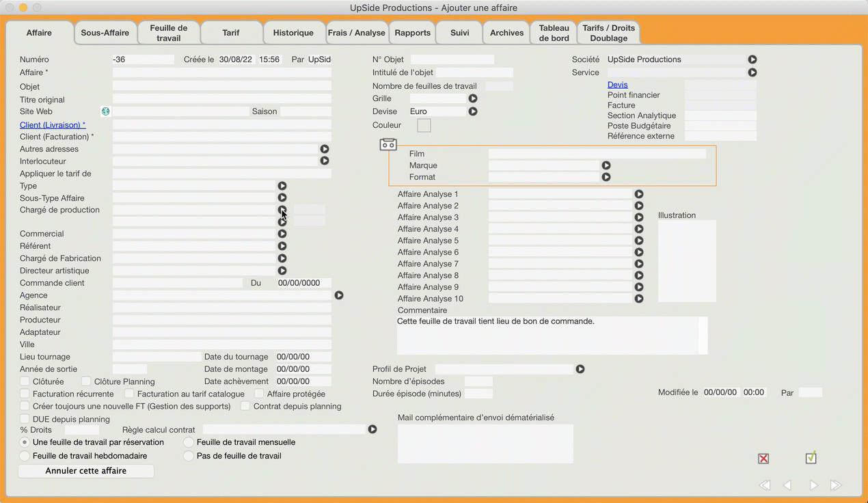
Task: Go to the last record arrow
Action: pyautogui.click(x=835, y=485)
